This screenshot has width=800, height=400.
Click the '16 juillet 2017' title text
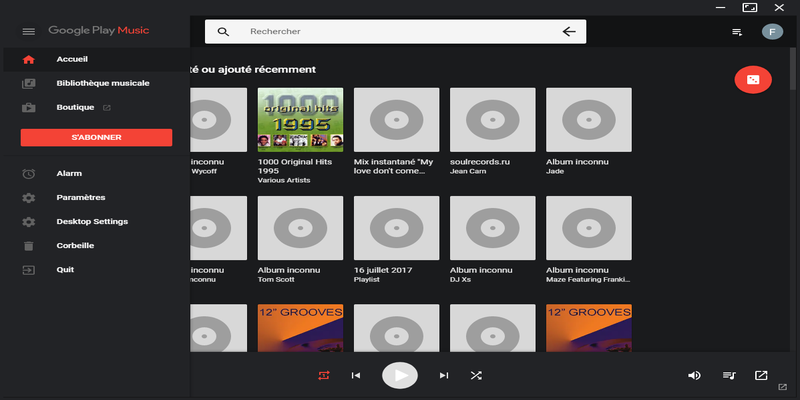(x=383, y=270)
